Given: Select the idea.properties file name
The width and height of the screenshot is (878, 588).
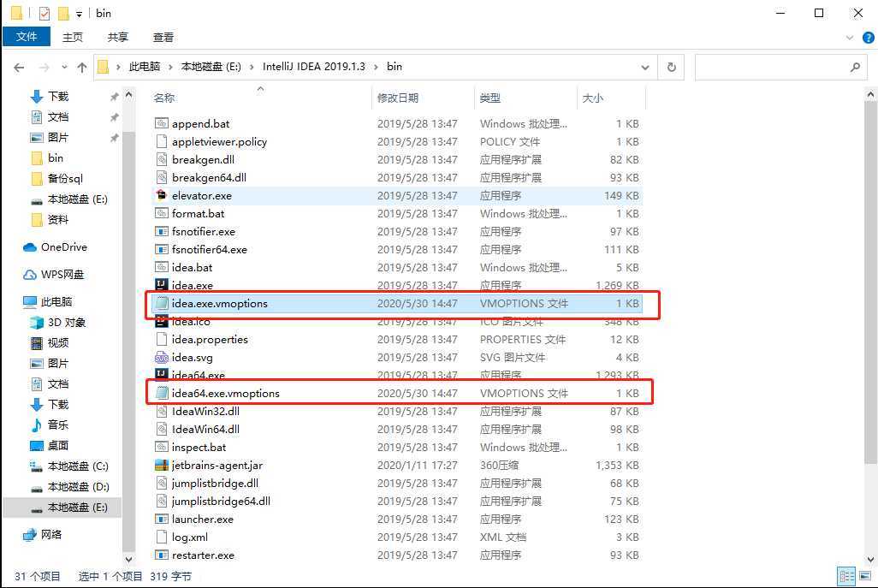Looking at the screenshot, I should 210,339.
